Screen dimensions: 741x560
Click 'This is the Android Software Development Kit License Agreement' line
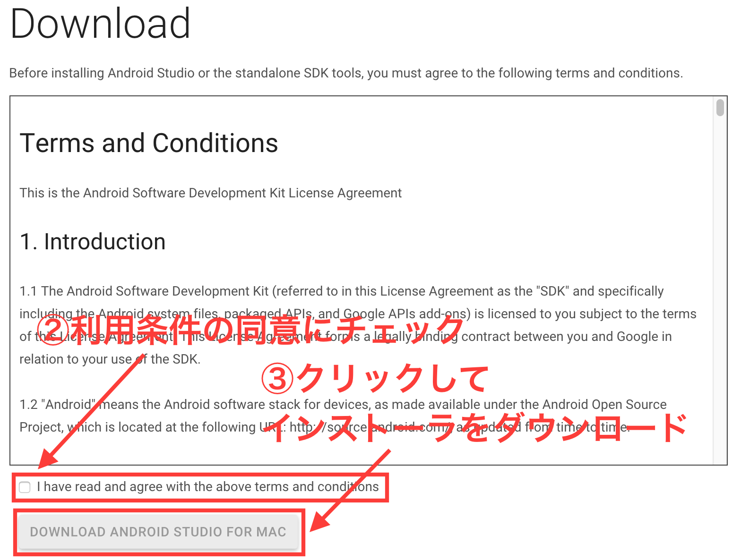[x=211, y=193]
